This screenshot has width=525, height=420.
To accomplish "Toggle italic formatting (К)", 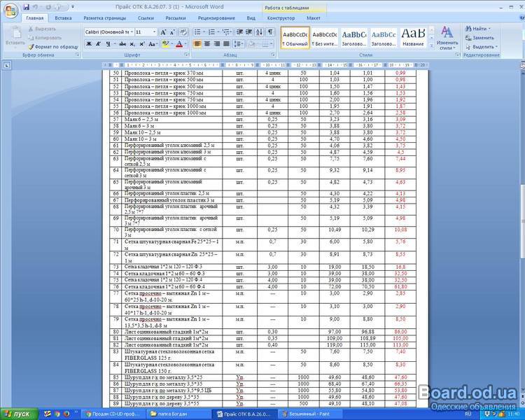I will pyautogui.click(x=99, y=44).
